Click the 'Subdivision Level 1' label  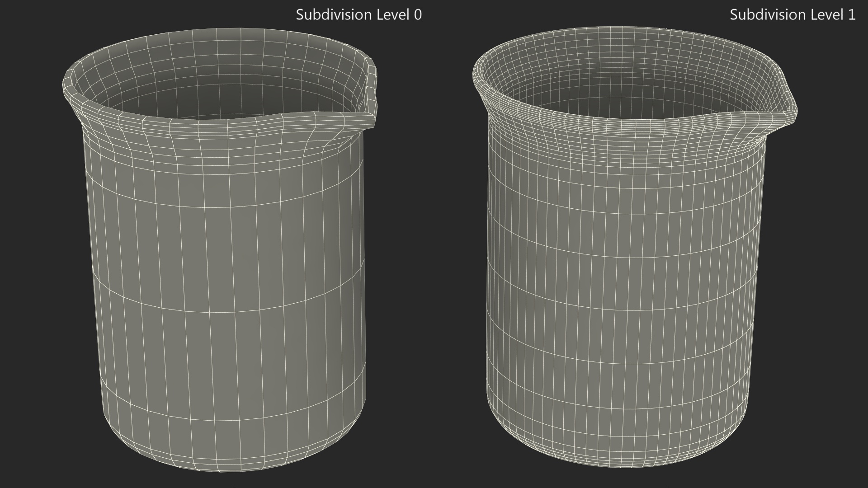[792, 15]
